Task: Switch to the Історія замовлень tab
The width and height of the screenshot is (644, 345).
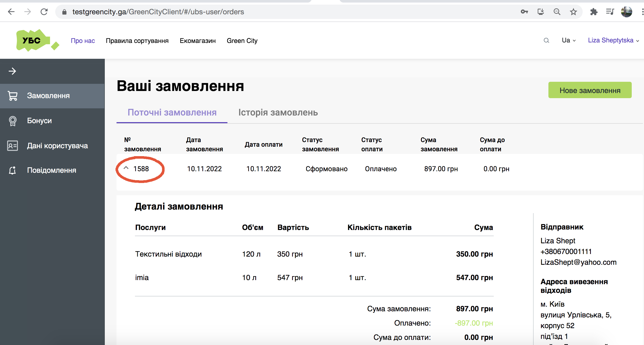Action: [x=278, y=113]
